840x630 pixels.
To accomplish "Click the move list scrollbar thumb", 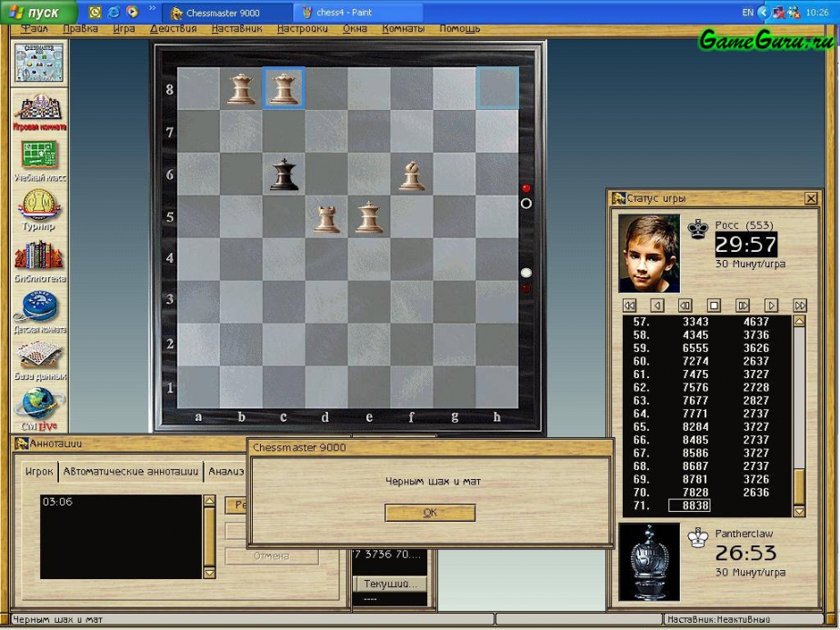I will 799,486.
